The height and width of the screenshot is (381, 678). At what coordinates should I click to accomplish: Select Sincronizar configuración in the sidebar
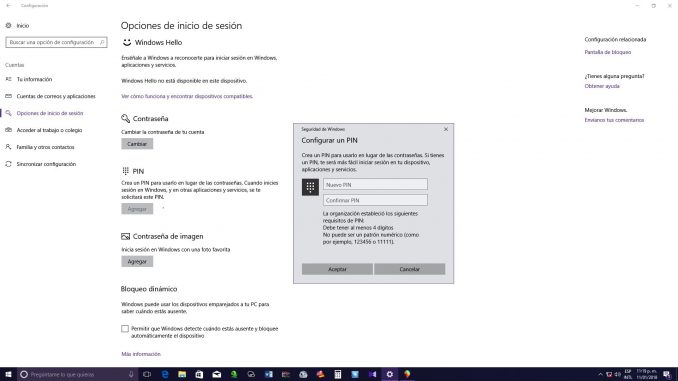coord(46,164)
